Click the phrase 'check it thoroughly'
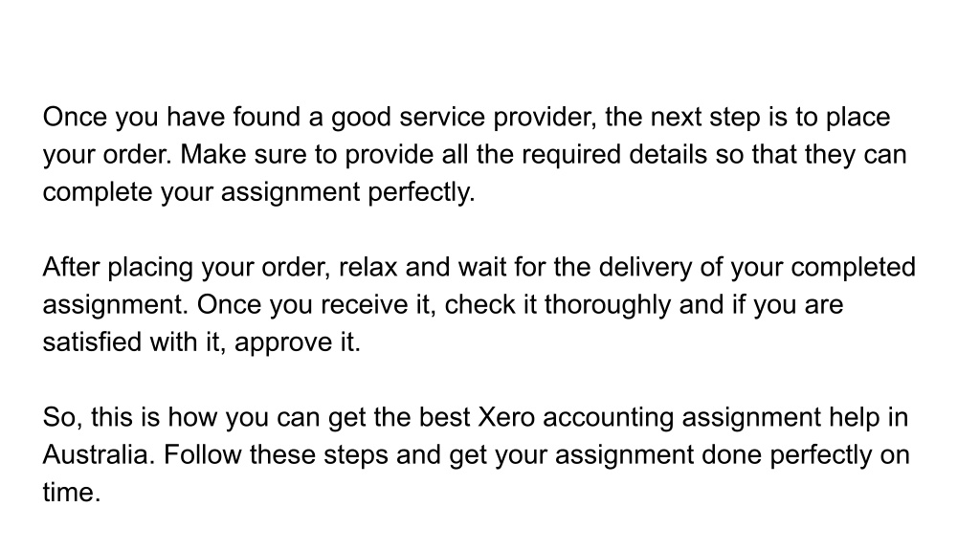This screenshot has width=980, height=551. tap(558, 305)
